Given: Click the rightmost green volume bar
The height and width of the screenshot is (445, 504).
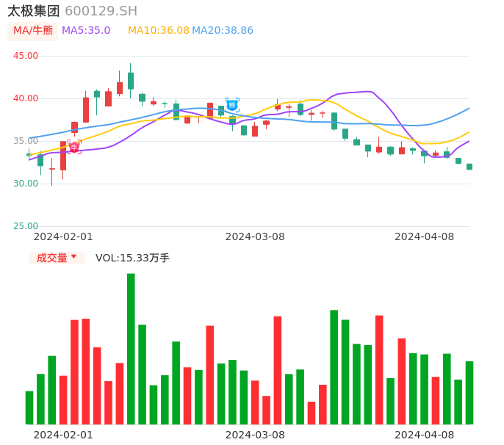Looking at the screenshot, I should 469,393.
